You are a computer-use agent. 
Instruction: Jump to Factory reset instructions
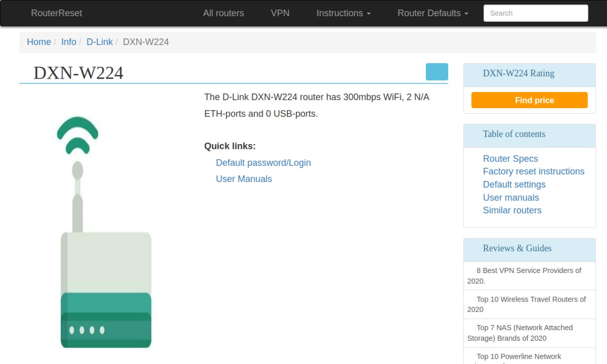coord(533,172)
